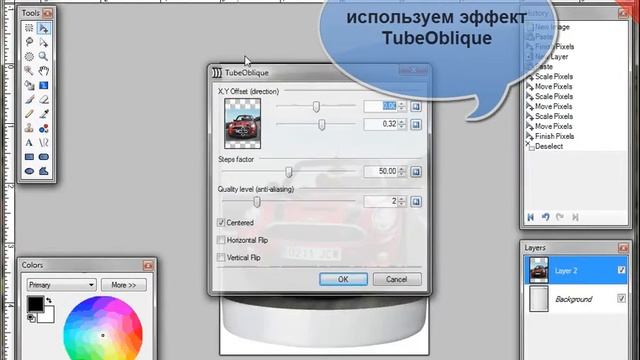Select the Magic Wand tool

coord(29,71)
